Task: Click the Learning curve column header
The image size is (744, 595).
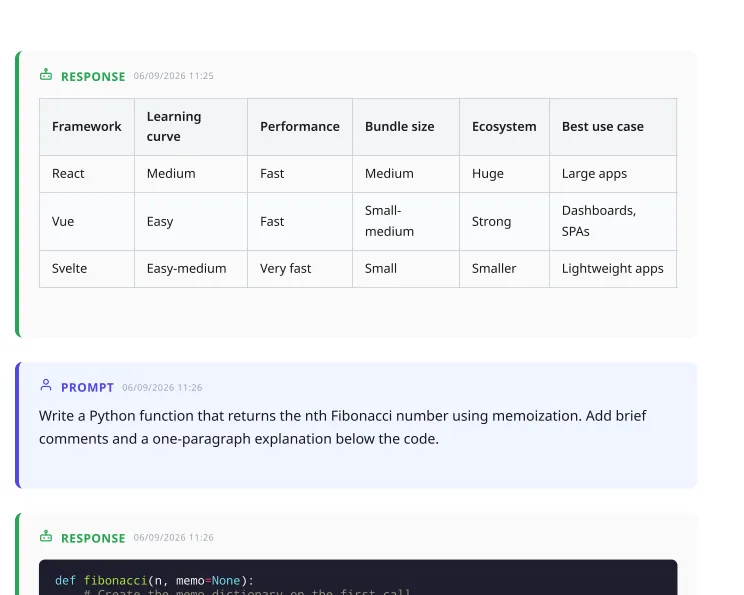Action: point(191,127)
